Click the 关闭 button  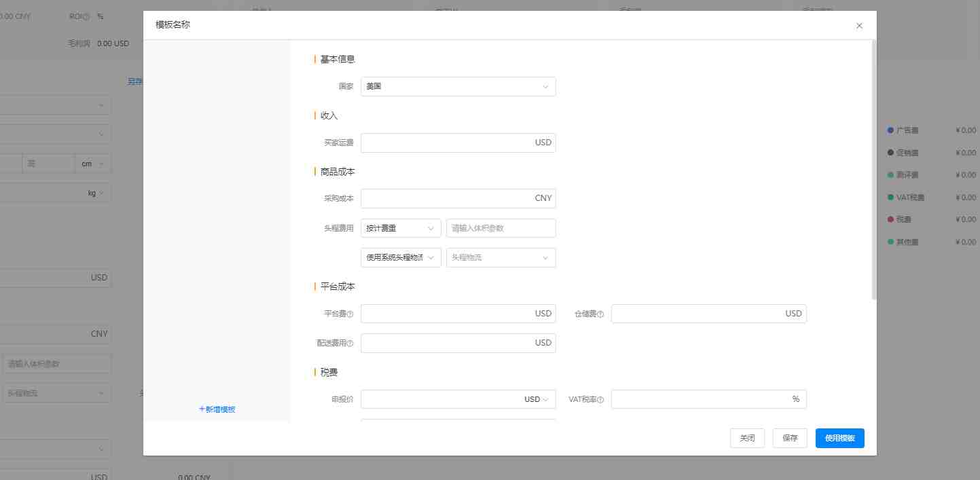pos(747,439)
